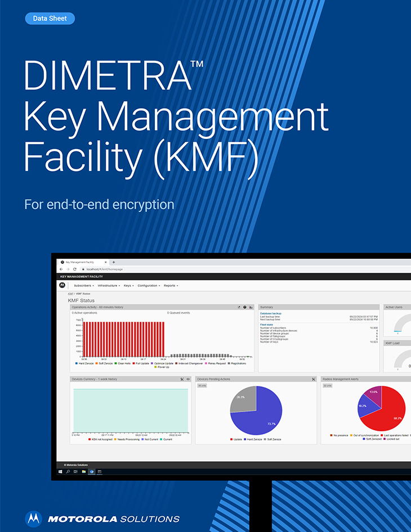Click the pop-out icon in Operations Activity

[239, 307]
